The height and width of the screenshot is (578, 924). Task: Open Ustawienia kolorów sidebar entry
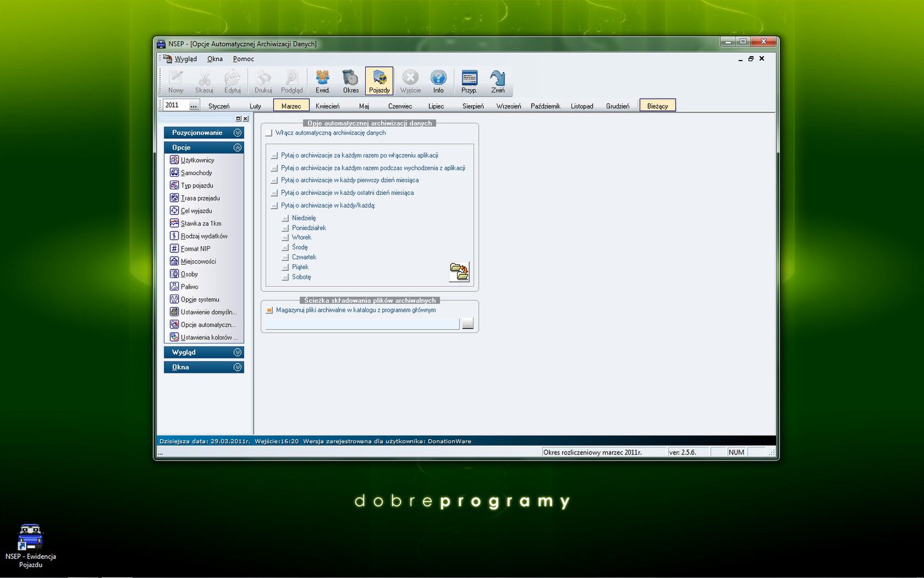coord(204,337)
